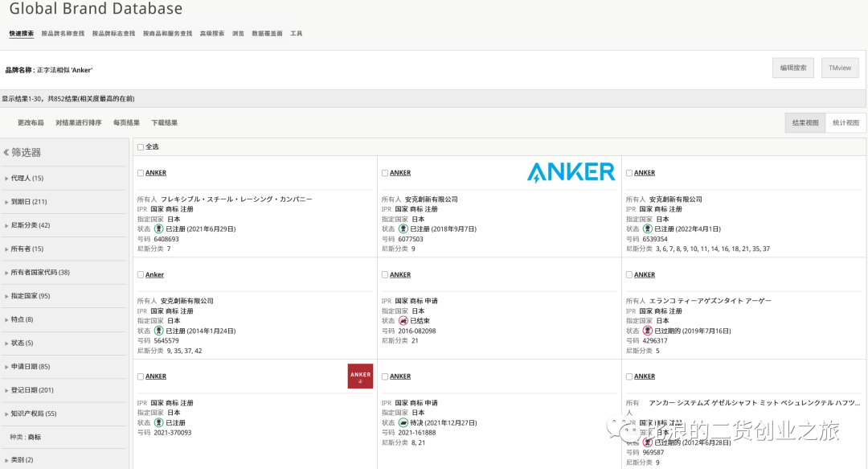Check the ANKER record numbered 2016-082098
Image resolution: width=868 pixels, height=469 pixels.
coord(385,275)
